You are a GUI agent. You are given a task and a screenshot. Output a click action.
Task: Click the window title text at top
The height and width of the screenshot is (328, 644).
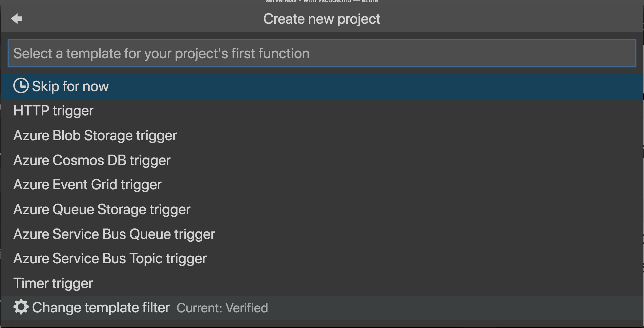click(x=321, y=1)
